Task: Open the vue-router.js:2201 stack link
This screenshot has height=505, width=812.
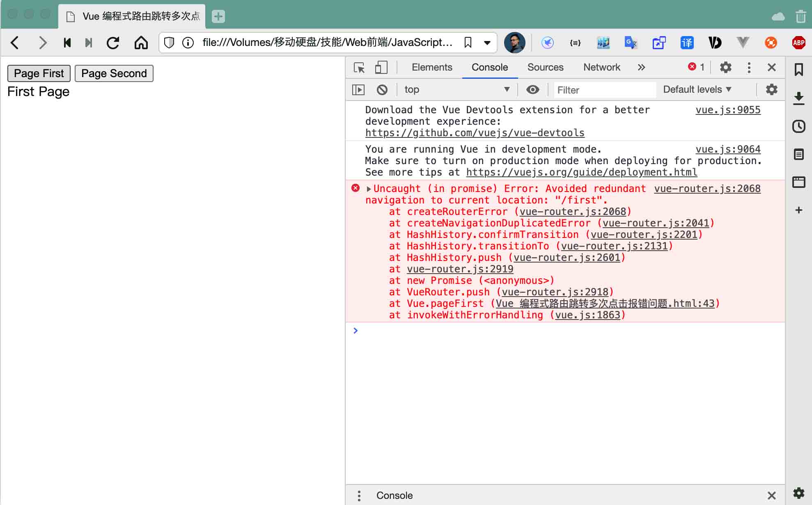Action: pos(644,235)
